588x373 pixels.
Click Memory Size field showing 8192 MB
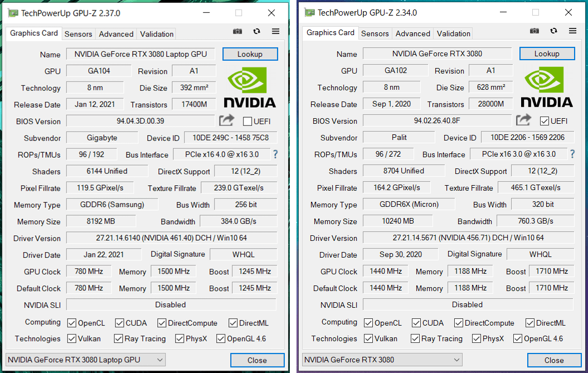pyautogui.click(x=101, y=221)
